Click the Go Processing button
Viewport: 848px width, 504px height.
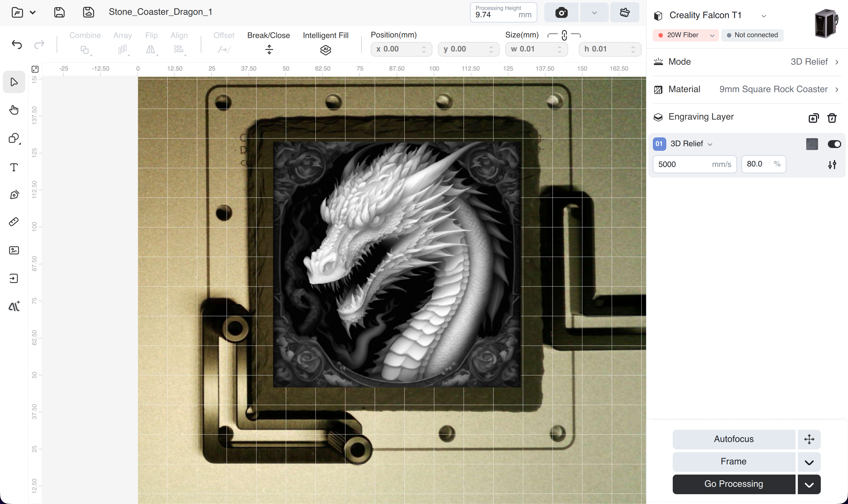click(x=734, y=484)
